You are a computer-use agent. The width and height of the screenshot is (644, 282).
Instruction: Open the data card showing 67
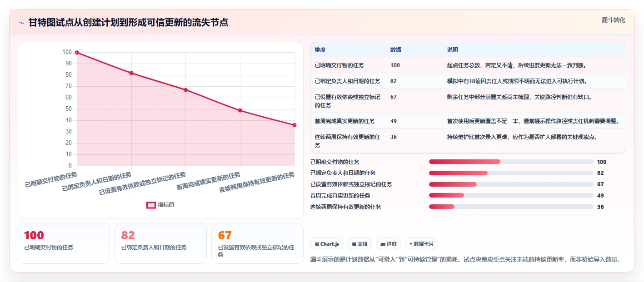tap(258, 243)
